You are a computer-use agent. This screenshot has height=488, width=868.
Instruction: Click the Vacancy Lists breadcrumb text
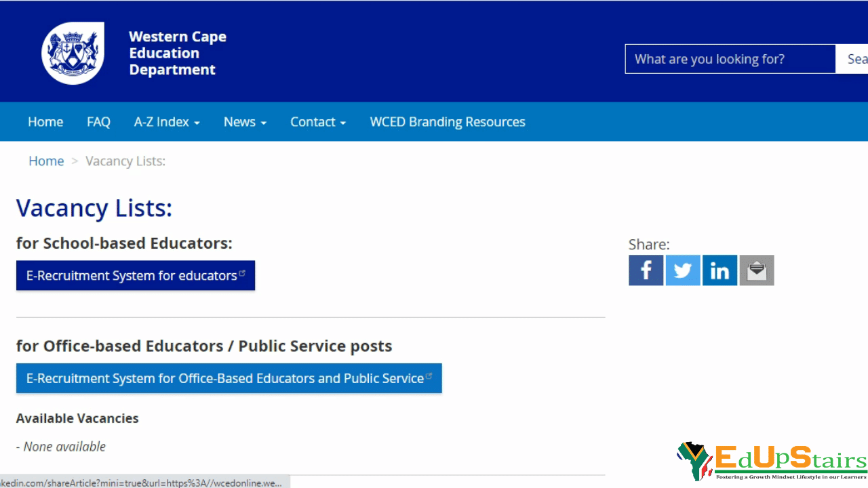pos(125,161)
